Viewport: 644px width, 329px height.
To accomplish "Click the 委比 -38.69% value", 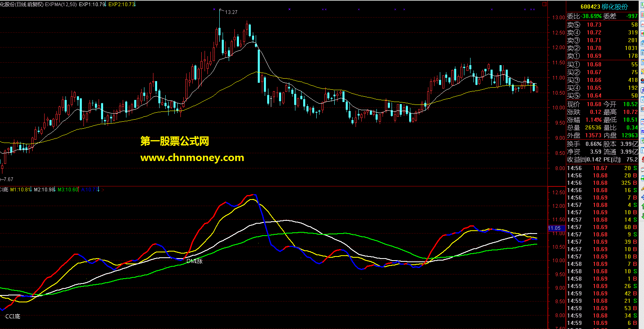I will click(591, 16).
